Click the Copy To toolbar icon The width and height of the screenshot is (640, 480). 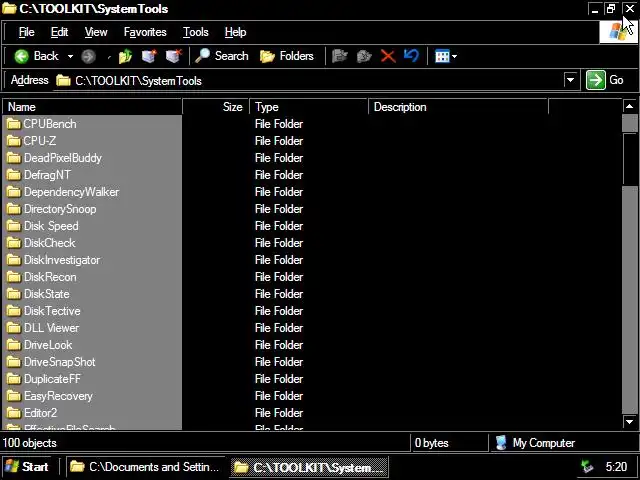point(364,56)
